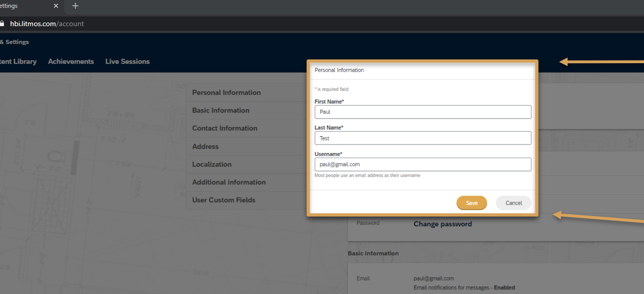Cancel the Personal Information dialog
644x294 pixels.
(514, 203)
